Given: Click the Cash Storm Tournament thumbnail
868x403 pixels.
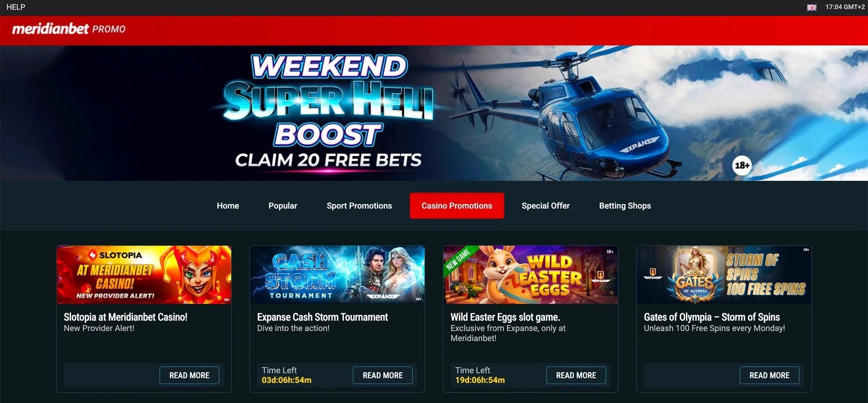Looking at the screenshot, I should click(x=337, y=275).
